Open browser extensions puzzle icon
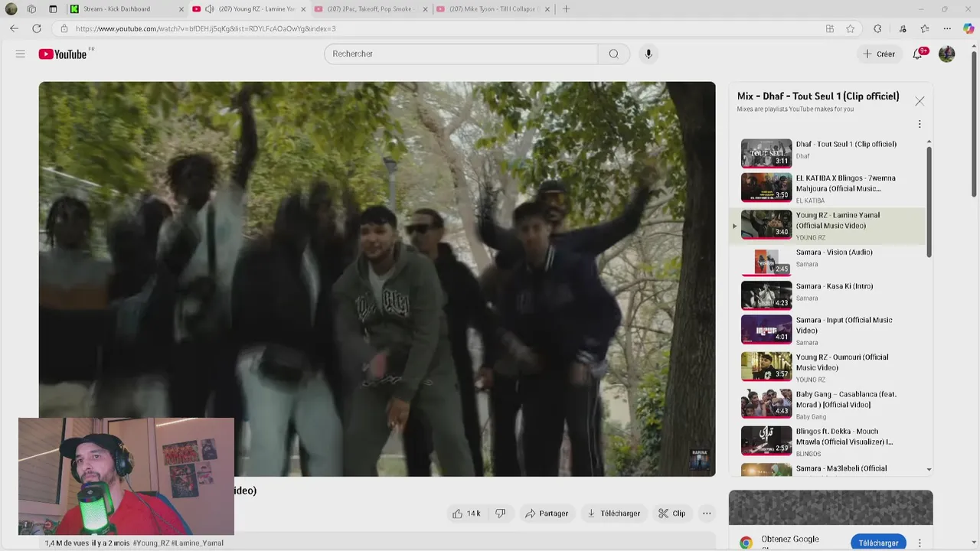The width and height of the screenshot is (980, 551). (x=877, y=28)
